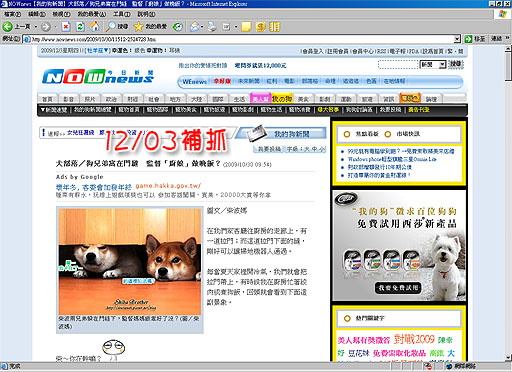Open the 檢視(V) menu
The height and width of the screenshot is (372, 512).
point(61,14)
